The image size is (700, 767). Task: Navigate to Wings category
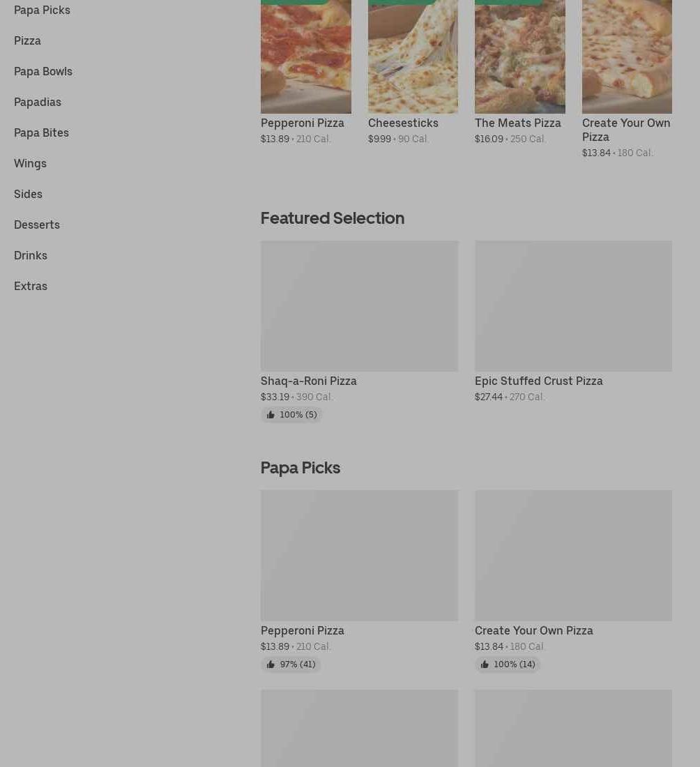pos(30,164)
